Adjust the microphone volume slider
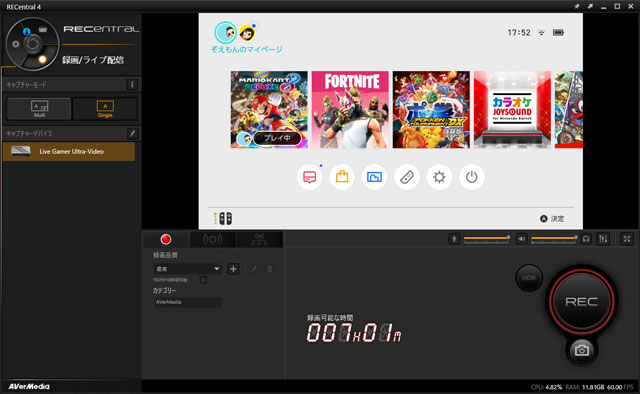This screenshot has height=394, width=640. click(486, 239)
